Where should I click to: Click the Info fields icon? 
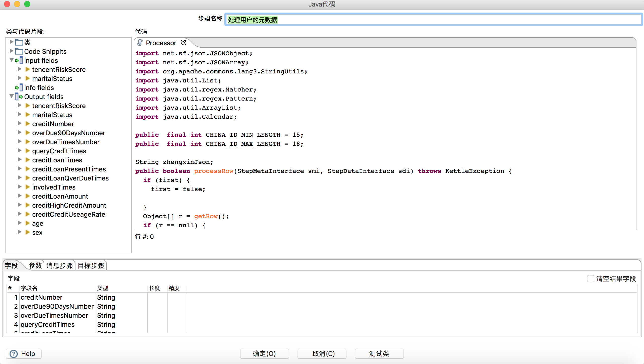(19, 88)
